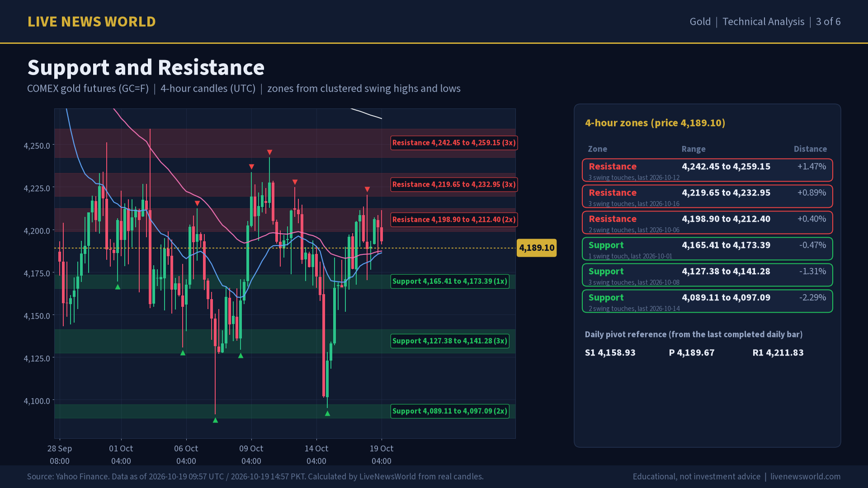
Task: Click the -2.29% distance value
Action: (x=812, y=297)
